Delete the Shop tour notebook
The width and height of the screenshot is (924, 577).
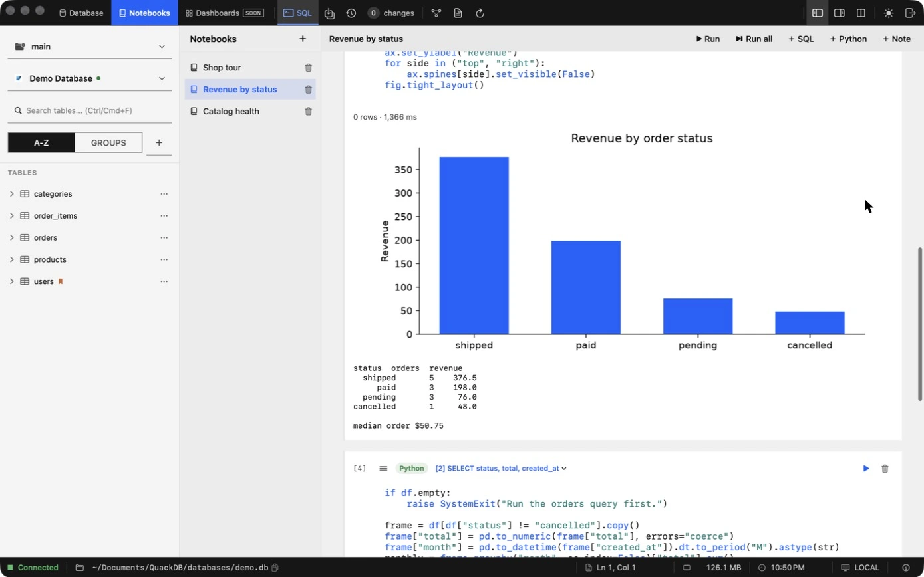point(309,68)
